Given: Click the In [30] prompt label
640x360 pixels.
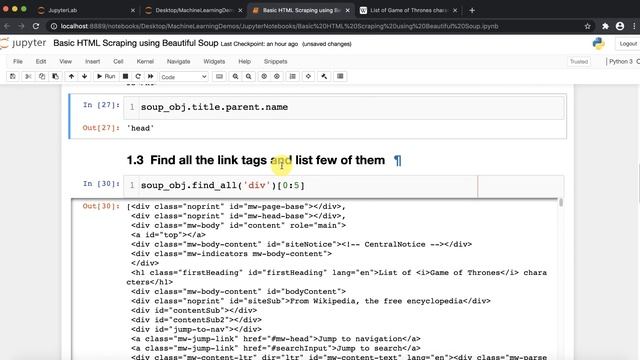Looking at the screenshot, I should [101, 184].
